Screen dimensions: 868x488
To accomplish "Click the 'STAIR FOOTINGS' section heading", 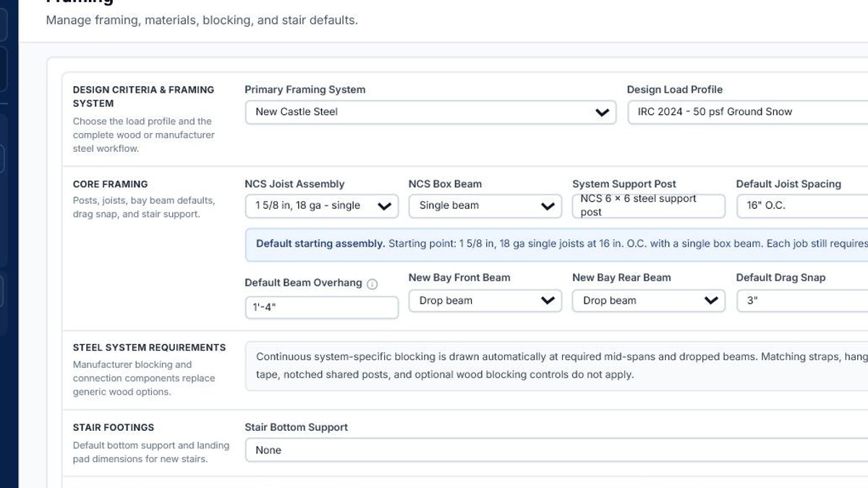I will [x=114, y=427].
